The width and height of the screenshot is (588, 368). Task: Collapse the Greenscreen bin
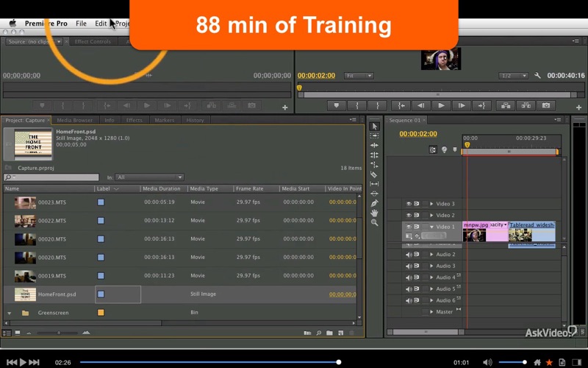(x=10, y=313)
